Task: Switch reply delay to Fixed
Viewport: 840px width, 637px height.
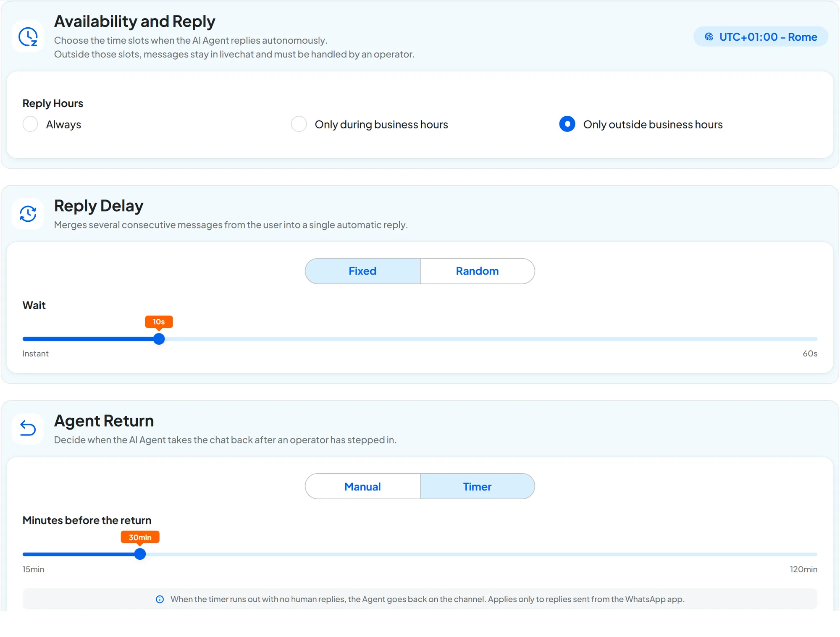Action: point(362,271)
